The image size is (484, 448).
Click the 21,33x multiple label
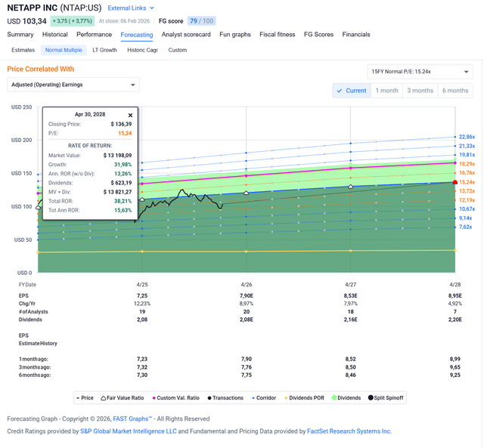tap(467, 146)
